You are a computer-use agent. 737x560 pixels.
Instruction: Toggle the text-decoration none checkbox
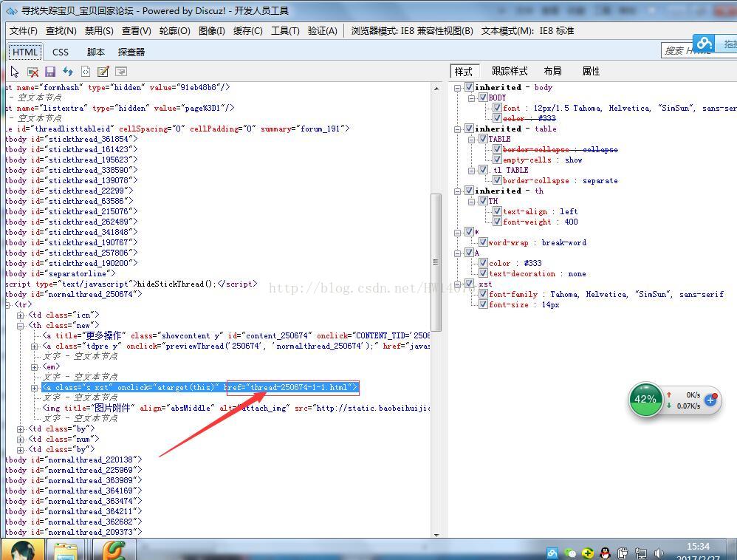tap(483, 273)
